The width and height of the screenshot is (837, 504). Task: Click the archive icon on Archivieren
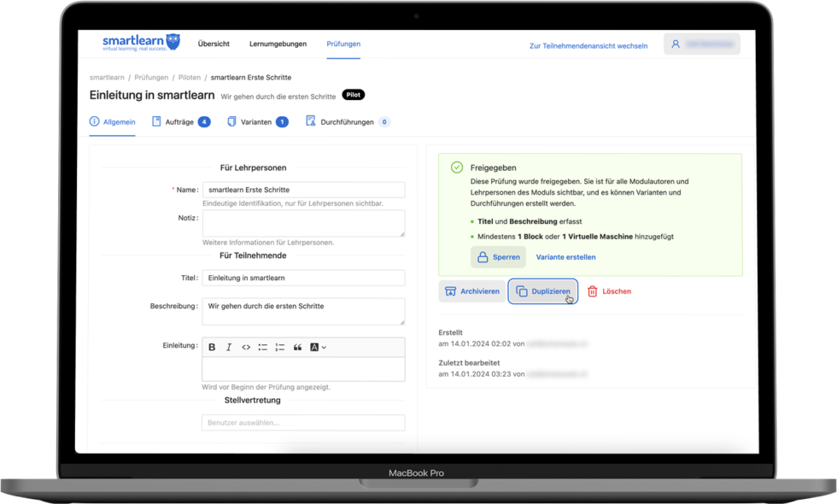click(449, 290)
